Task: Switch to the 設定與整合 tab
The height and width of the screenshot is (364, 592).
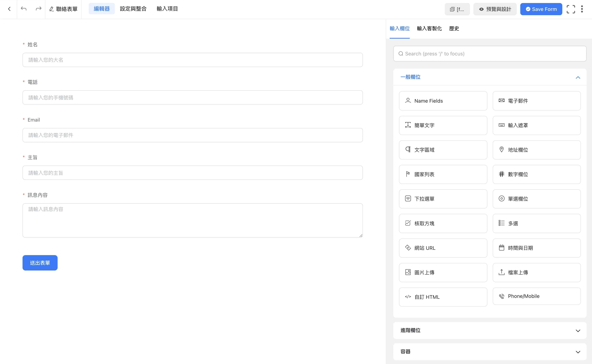Action: tap(133, 9)
